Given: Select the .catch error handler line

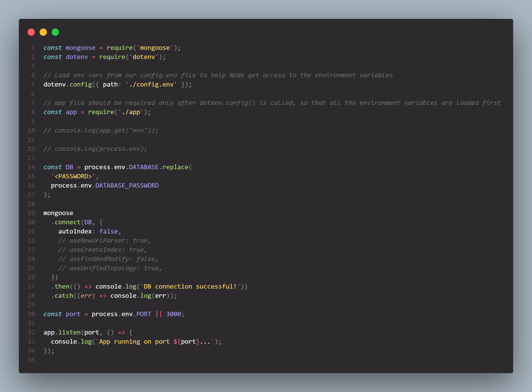Looking at the screenshot, I should (114, 296).
